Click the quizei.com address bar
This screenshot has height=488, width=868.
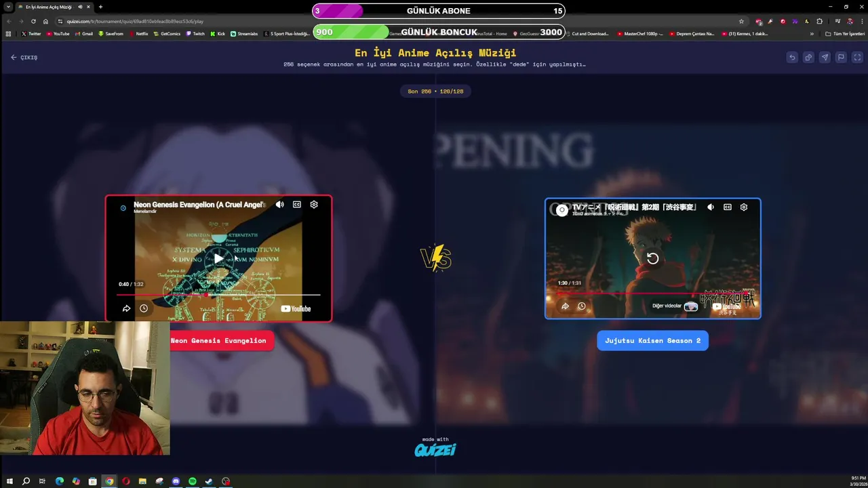(x=400, y=21)
